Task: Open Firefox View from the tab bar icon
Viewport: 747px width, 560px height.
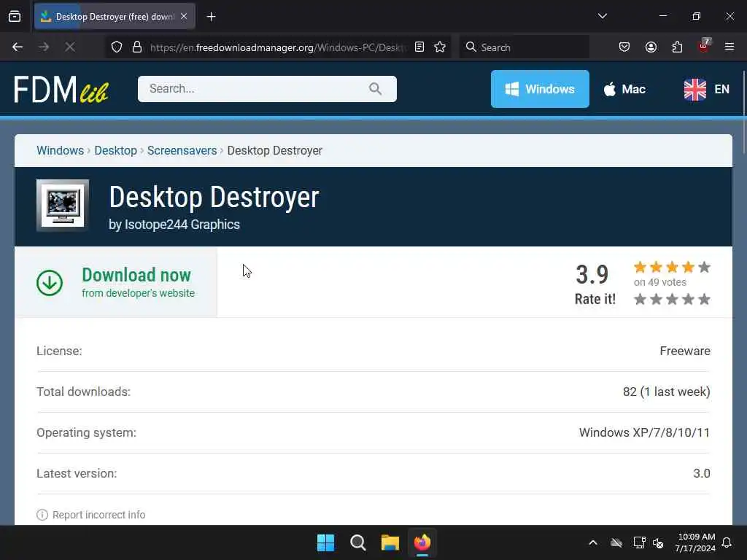Action: click(15, 17)
